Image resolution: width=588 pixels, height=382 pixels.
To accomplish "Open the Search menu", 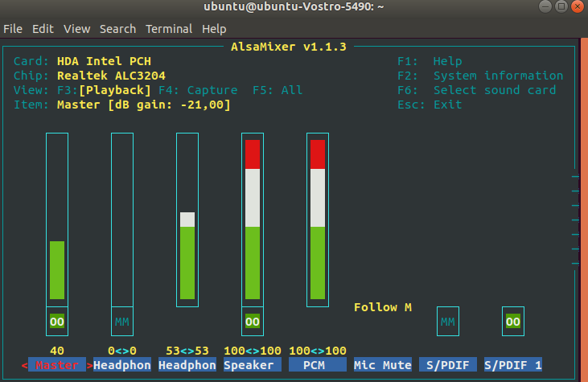I will (117, 29).
